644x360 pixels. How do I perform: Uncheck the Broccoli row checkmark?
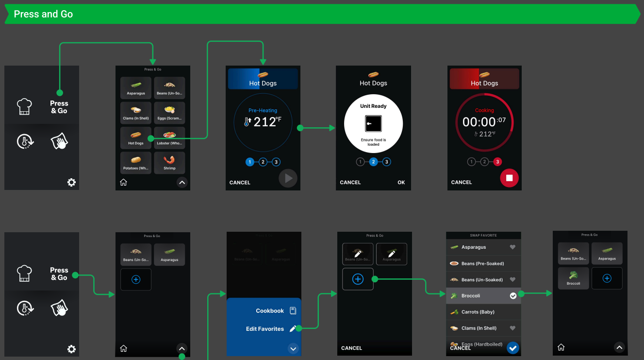(513, 295)
